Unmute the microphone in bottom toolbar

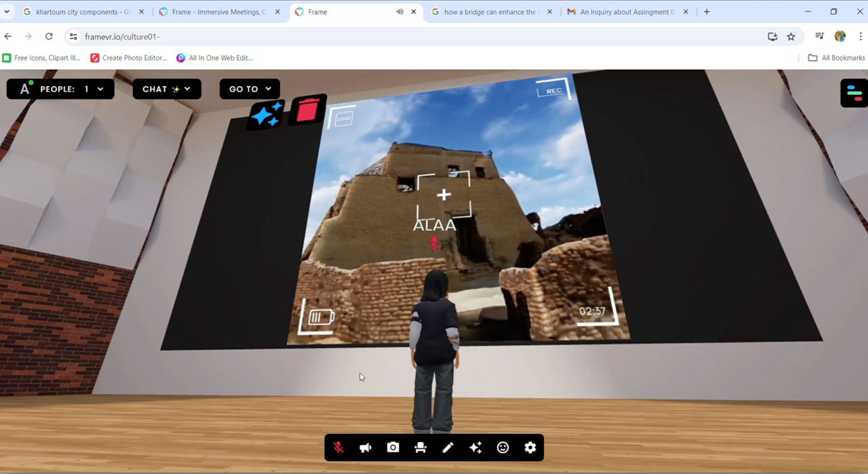pos(338,448)
